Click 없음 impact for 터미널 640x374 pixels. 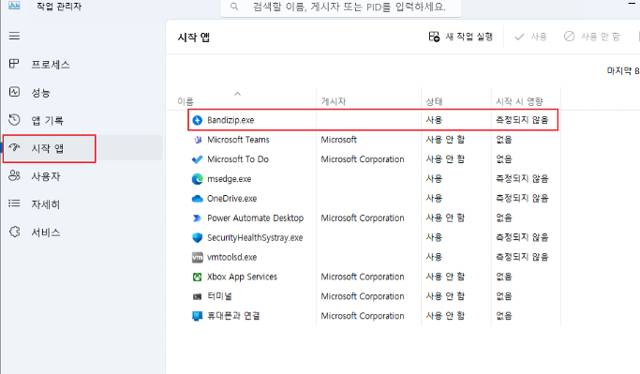point(504,296)
